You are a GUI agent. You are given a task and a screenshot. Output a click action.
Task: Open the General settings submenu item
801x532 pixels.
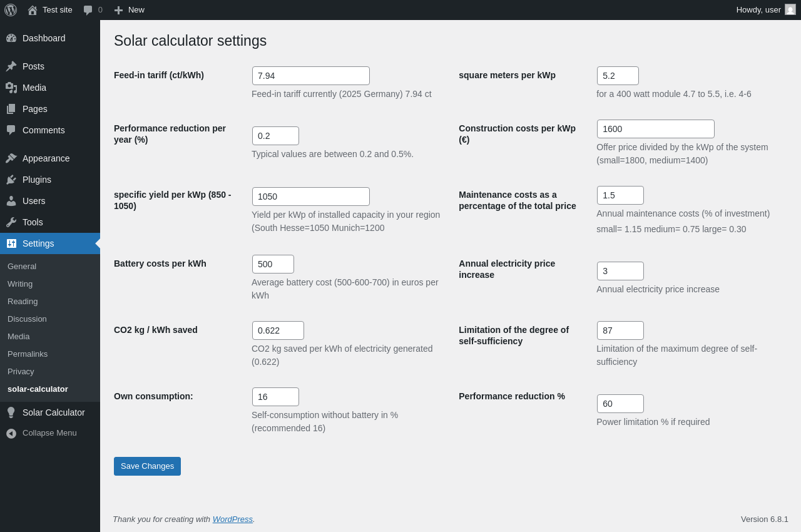pyautogui.click(x=22, y=266)
